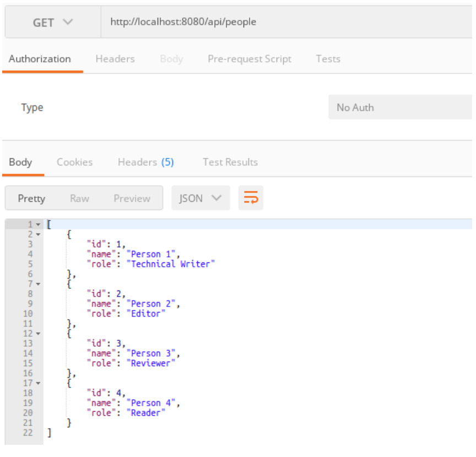The image size is (476, 457).
Task: Open the Preview response view
Action: (x=132, y=198)
